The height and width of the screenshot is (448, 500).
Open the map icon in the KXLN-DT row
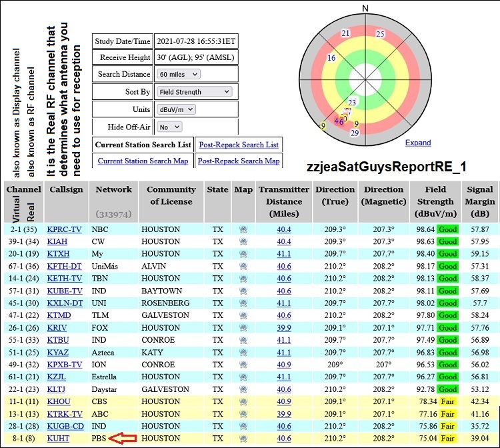click(243, 303)
